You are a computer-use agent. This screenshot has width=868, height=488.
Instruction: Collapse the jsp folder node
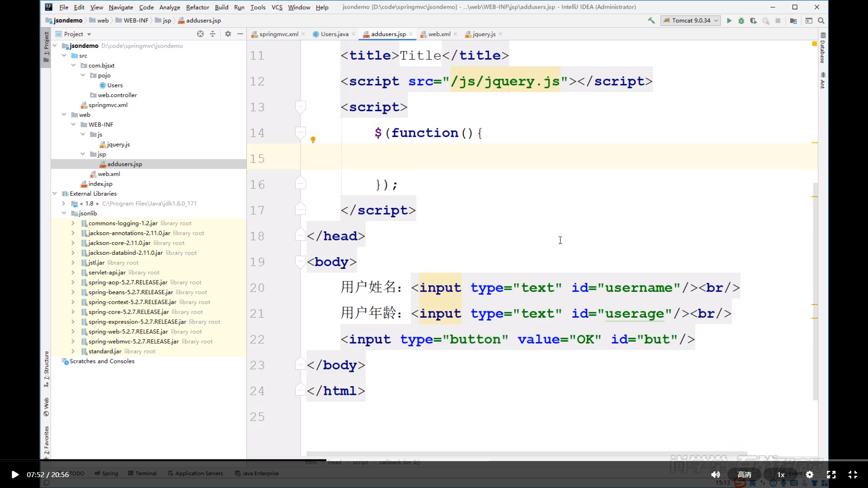83,154
